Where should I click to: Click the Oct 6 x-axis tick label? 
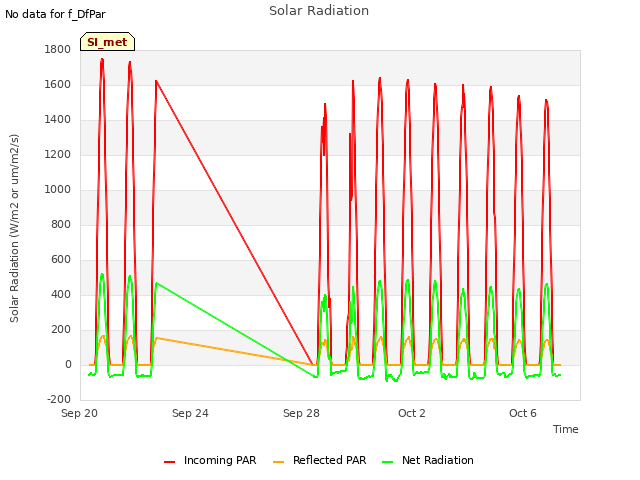click(x=523, y=413)
